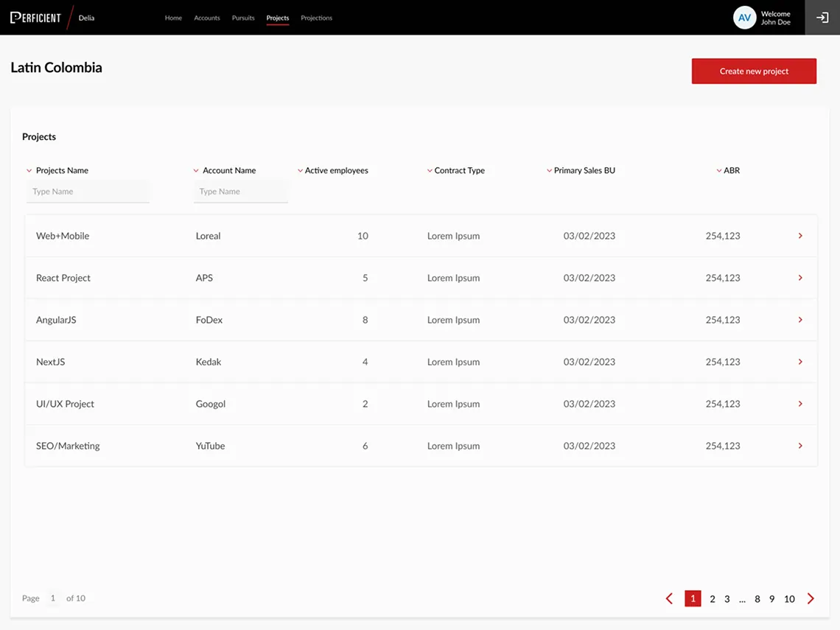
Task: Open the React Project row arrow
Action: tap(800, 278)
